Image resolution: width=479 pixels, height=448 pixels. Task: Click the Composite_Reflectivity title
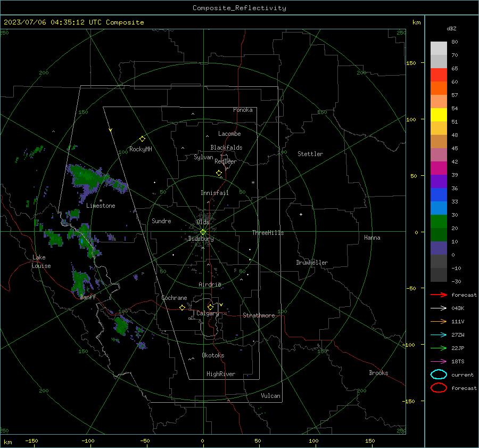point(240,8)
